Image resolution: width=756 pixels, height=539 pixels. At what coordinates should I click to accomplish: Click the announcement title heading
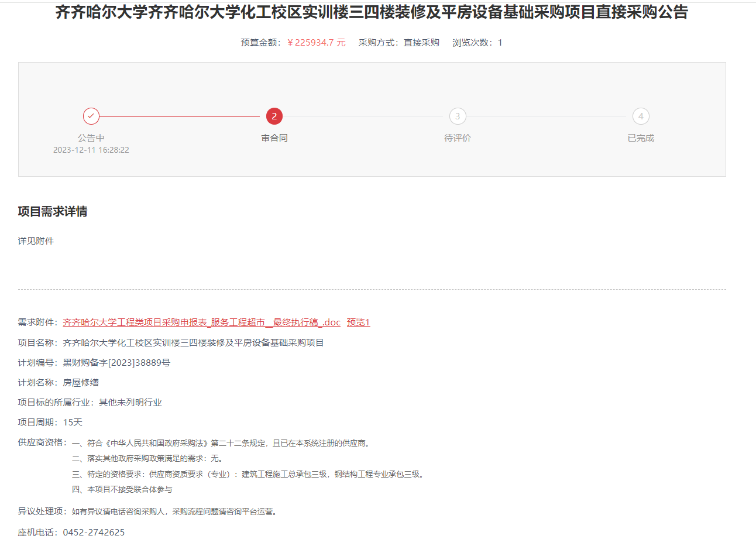(x=372, y=12)
